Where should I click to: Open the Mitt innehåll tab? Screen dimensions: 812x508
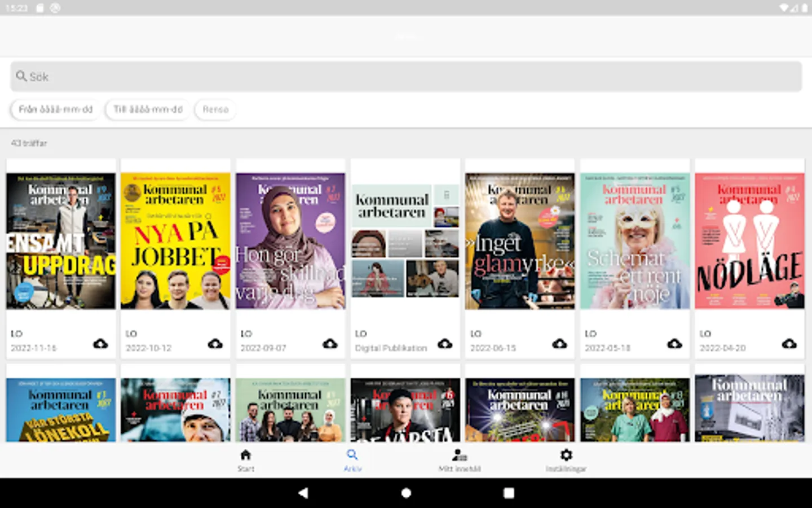click(x=460, y=460)
